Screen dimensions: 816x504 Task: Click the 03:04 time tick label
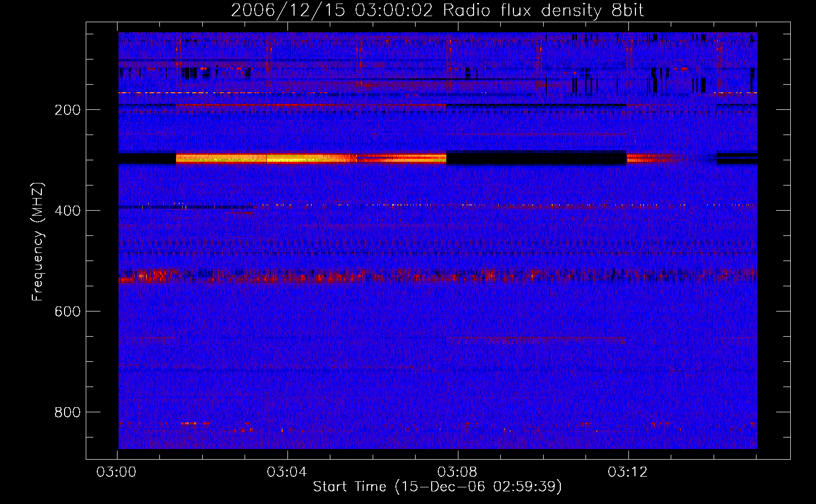click(287, 472)
